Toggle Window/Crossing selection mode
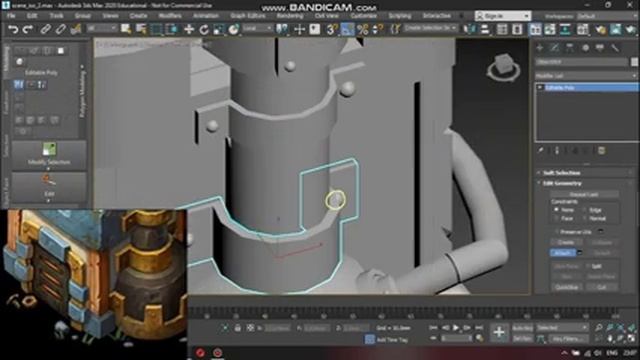The height and width of the screenshot is (360, 640). 171,29
